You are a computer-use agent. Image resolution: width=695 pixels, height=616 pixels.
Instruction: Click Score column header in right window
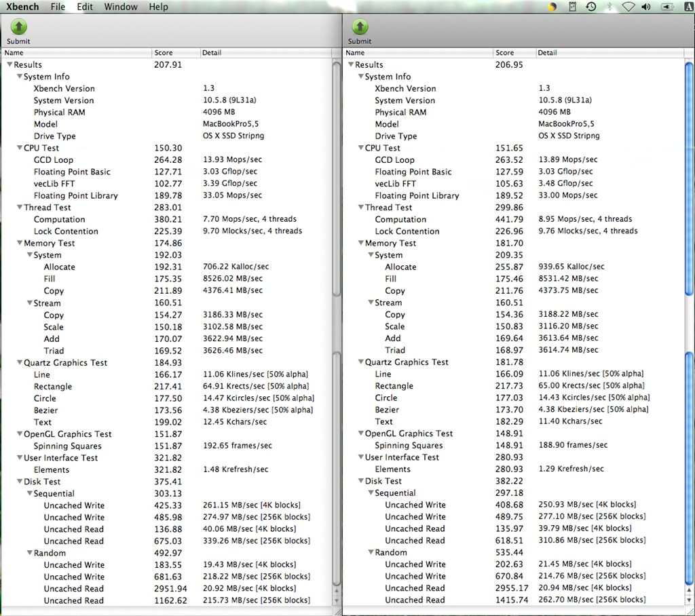tap(514, 52)
